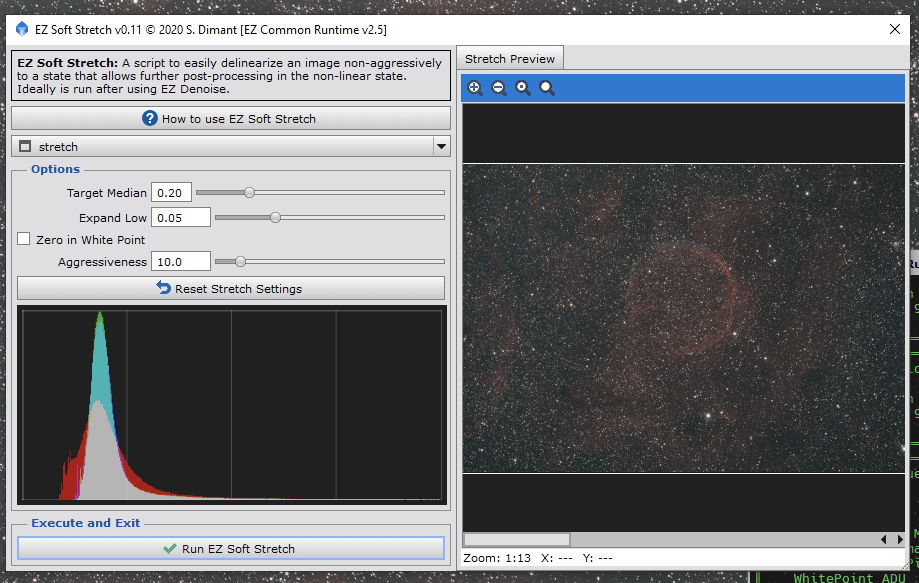Select the 'stretch' view combo box
The image size is (919, 583).
[231, 146]
